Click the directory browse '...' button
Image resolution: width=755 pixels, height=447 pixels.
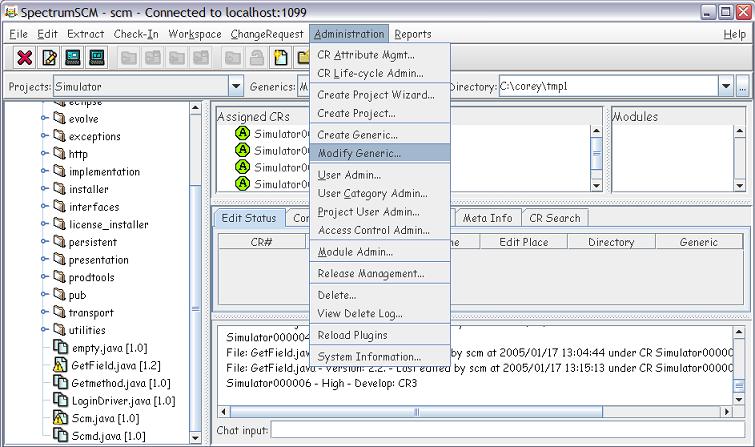(x=742, y=87)
